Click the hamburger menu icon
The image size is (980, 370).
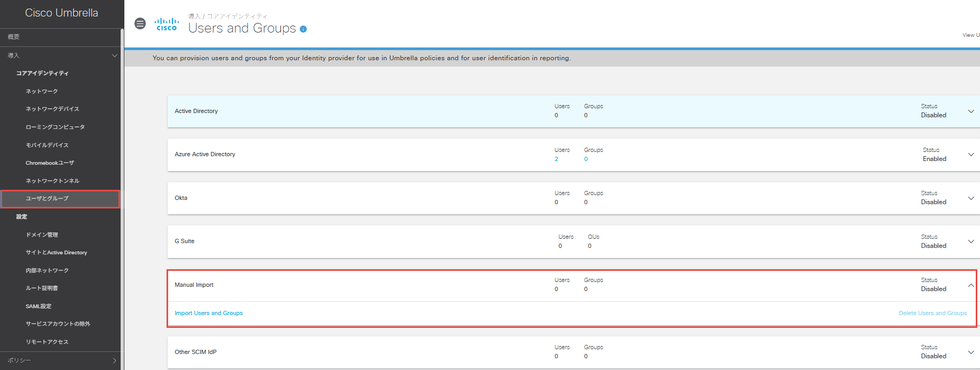140,23
